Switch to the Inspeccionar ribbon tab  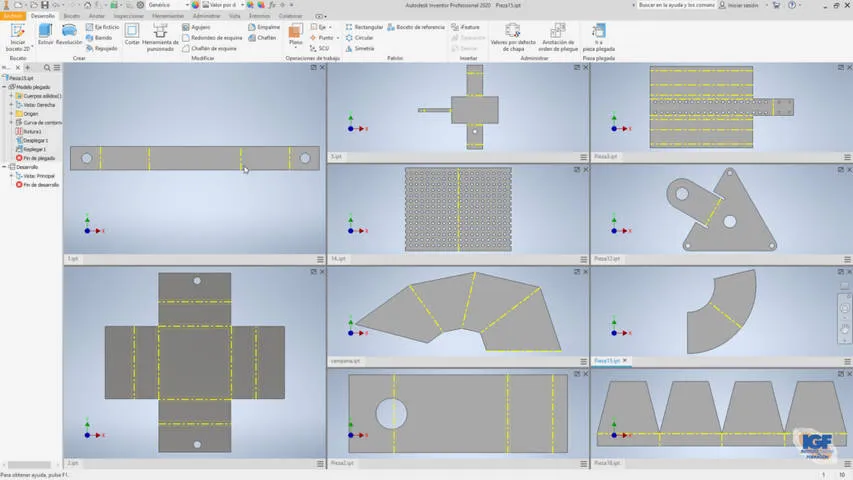pyautogui.click(x=128, y=16)
